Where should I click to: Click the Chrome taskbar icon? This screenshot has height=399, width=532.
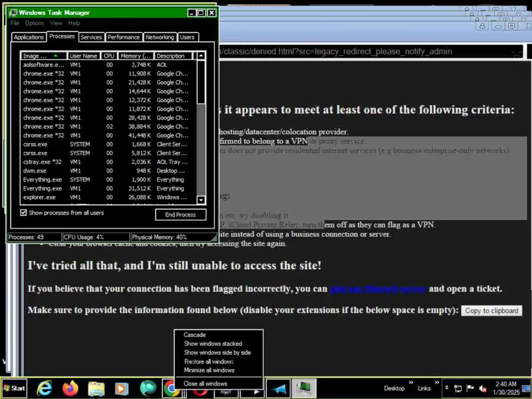tap(169, 388)
